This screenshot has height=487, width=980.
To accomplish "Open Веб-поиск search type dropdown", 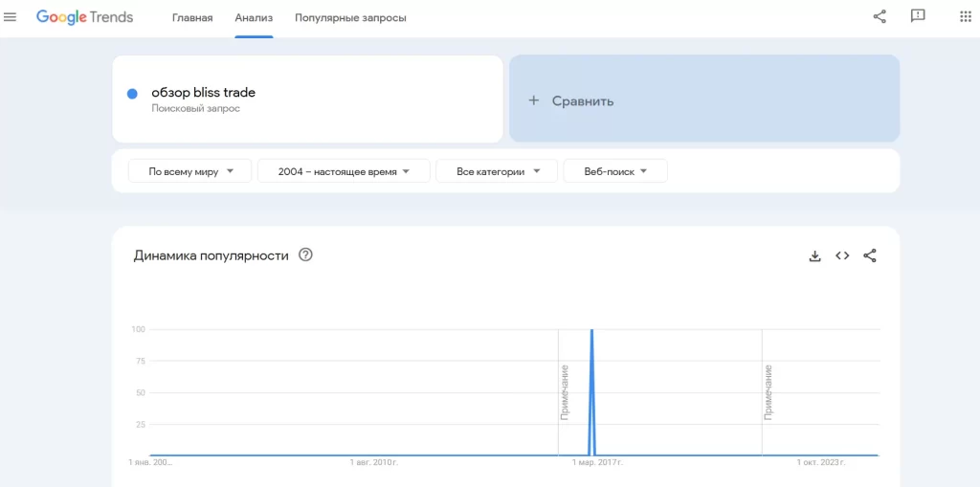I will (x=615, y=171).
